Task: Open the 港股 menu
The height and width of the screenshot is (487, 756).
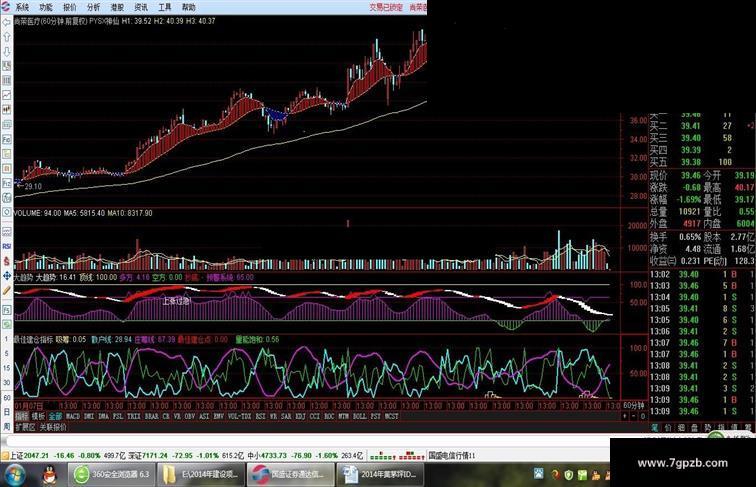Action: coord(117,7)
